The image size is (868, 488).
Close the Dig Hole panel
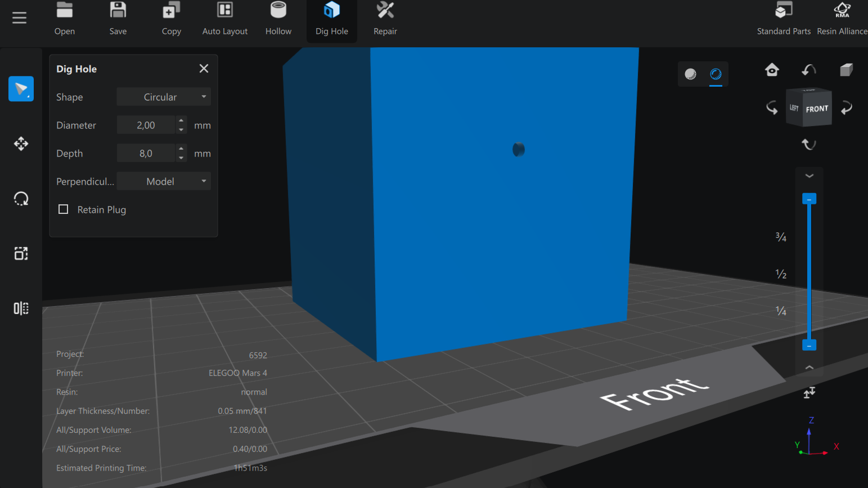[x=204, y=69]
